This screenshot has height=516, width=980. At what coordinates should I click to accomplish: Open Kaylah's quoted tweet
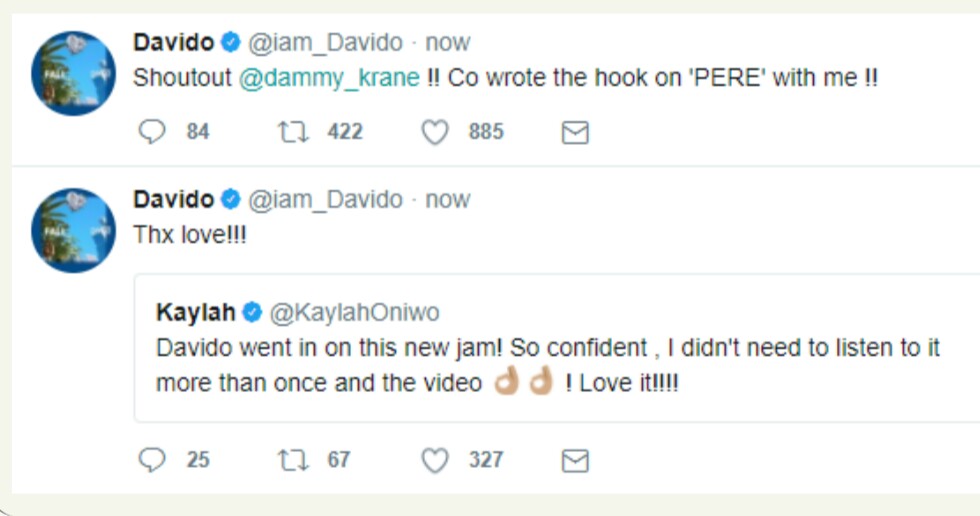click(548, 365)
